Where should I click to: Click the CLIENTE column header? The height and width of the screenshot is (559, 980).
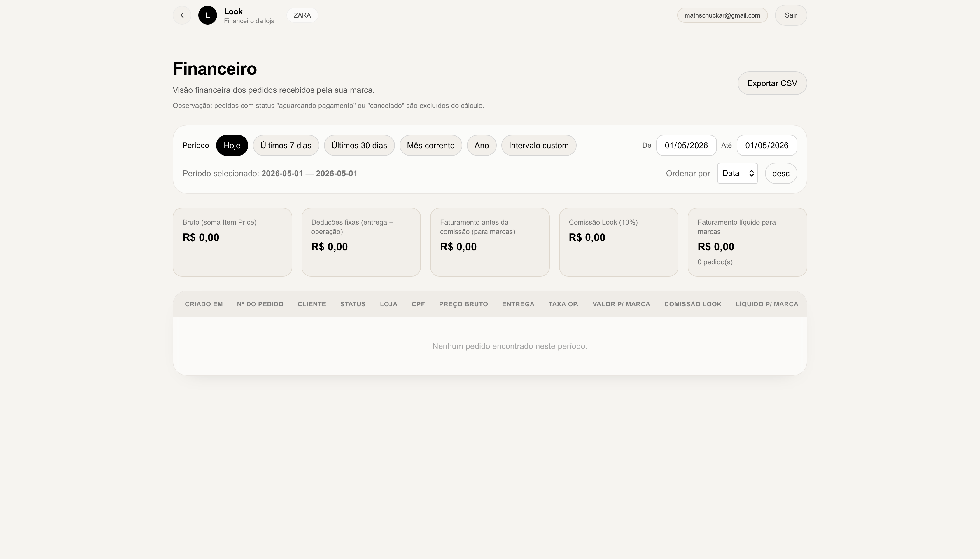311,304
